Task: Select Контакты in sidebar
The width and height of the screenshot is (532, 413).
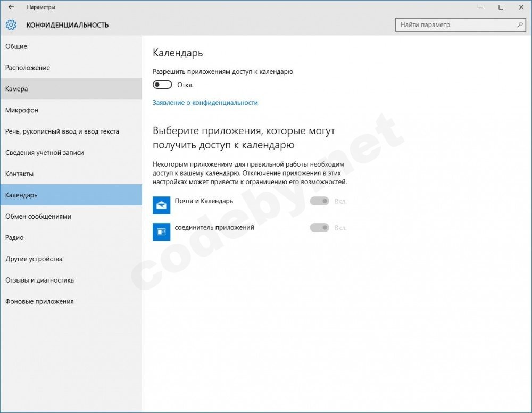Action: tap(71, 174)
